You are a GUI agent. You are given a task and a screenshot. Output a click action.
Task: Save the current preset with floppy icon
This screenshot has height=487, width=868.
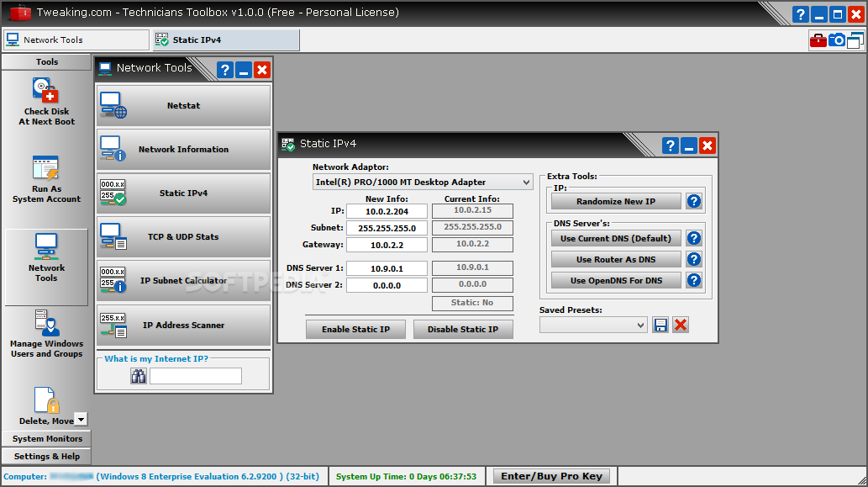point(660,326)
